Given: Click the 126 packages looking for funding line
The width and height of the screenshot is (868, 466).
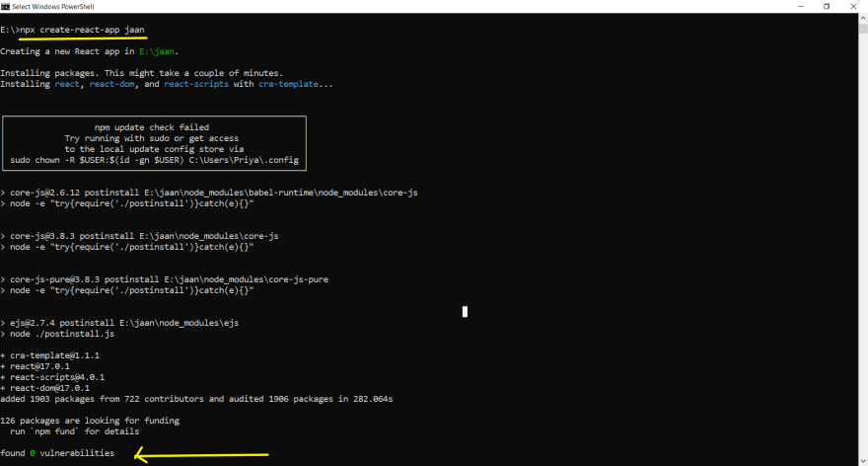Looking at the screenshot, I should pos(90,421).
